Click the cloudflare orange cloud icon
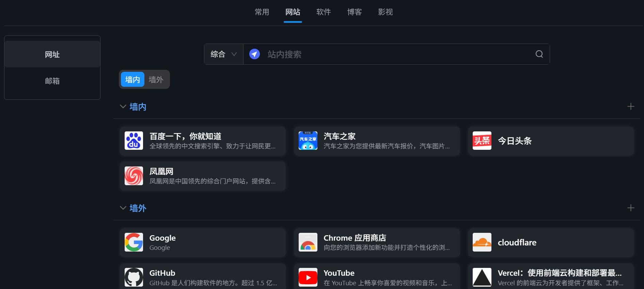The width and height of the screenshot is (644, 289). point(482,242)
